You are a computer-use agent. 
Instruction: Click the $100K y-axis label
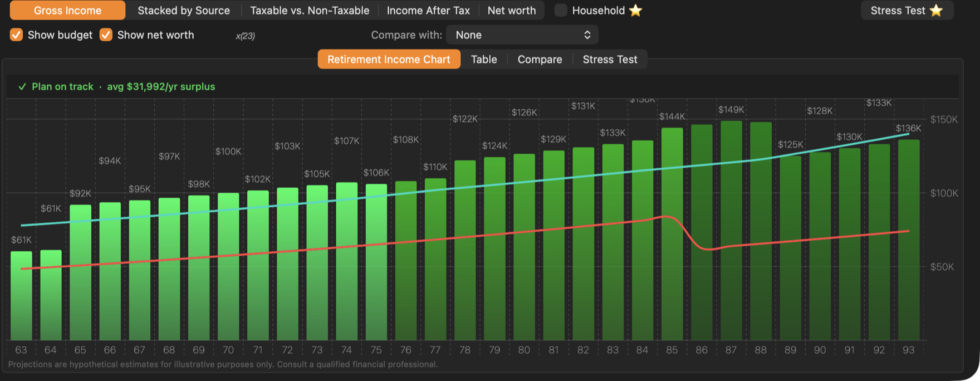pyautogui.click(x=944, y=193)
